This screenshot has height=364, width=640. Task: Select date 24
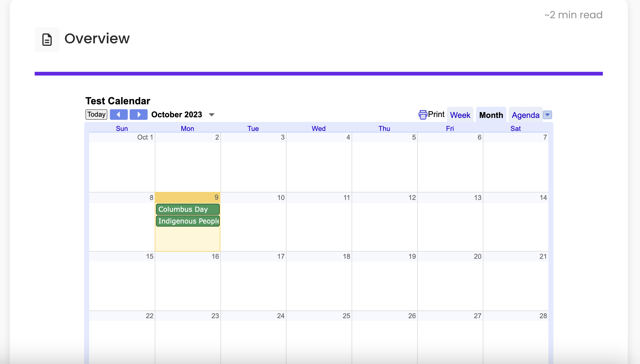pos(281,316)
